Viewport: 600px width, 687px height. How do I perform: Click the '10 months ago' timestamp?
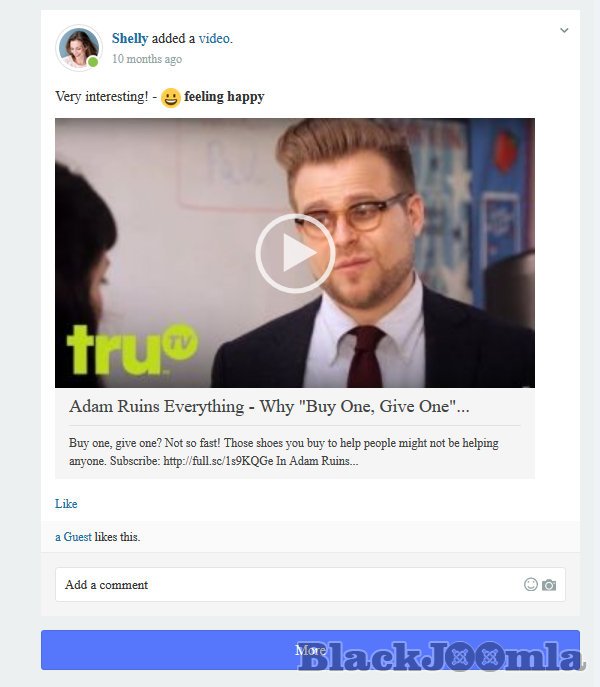pyautogui.click(x=147, y=59)
